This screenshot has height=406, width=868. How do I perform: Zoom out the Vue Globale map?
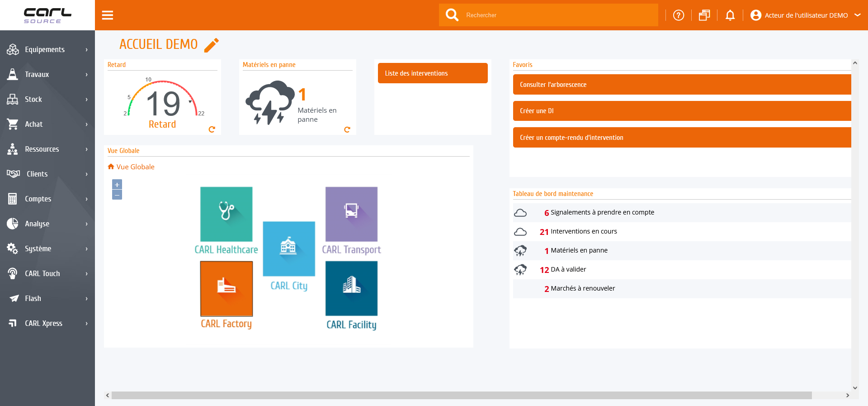[117, 195]
